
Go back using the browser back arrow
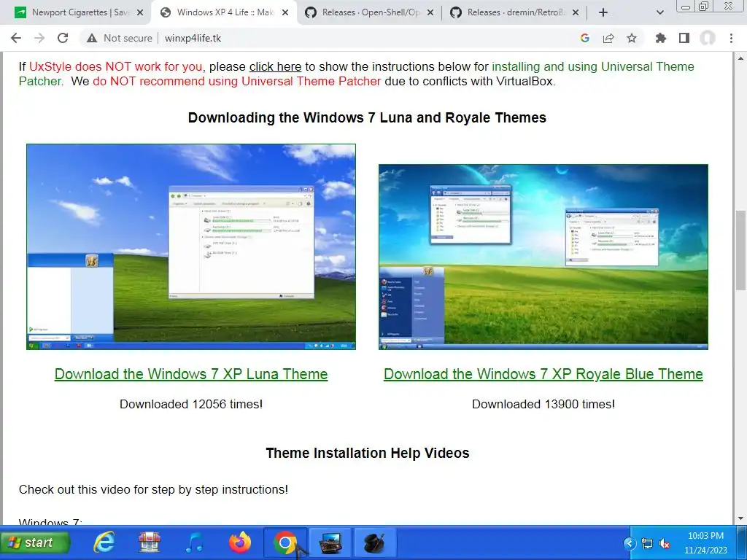click(16, 38)
